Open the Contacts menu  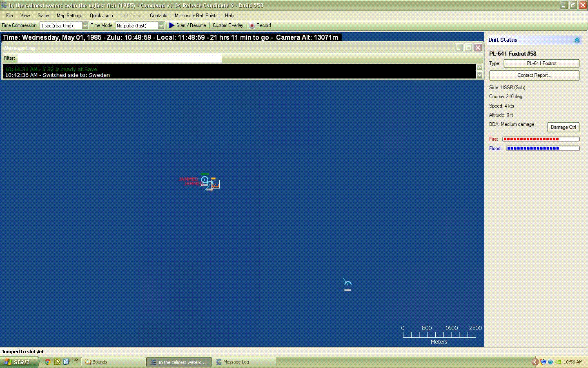[158, 16]
